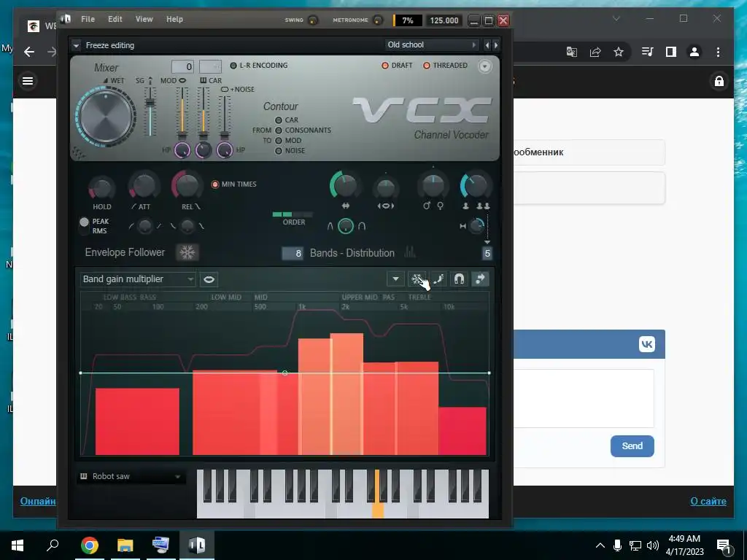Click the small unison spread knob
This screenshot has width=747, height=560.
[476, 226]
